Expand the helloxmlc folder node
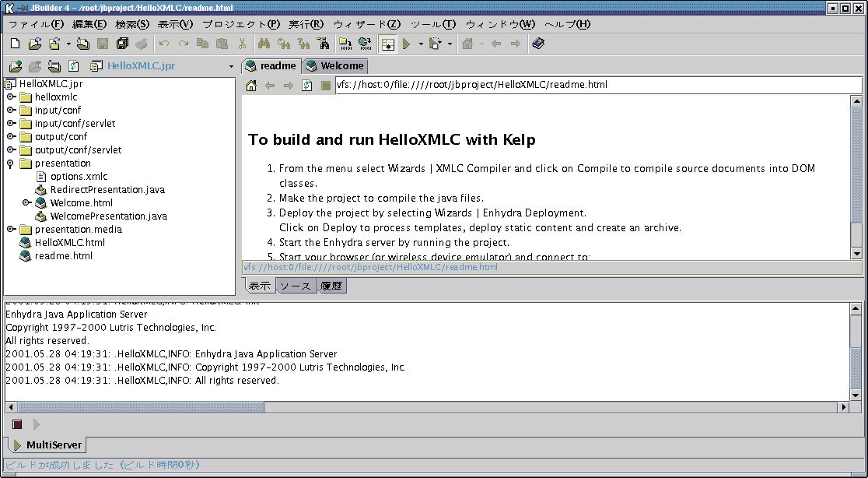This screenshot has width=868, height=478. pyautogui.click(x=11, y=97)
